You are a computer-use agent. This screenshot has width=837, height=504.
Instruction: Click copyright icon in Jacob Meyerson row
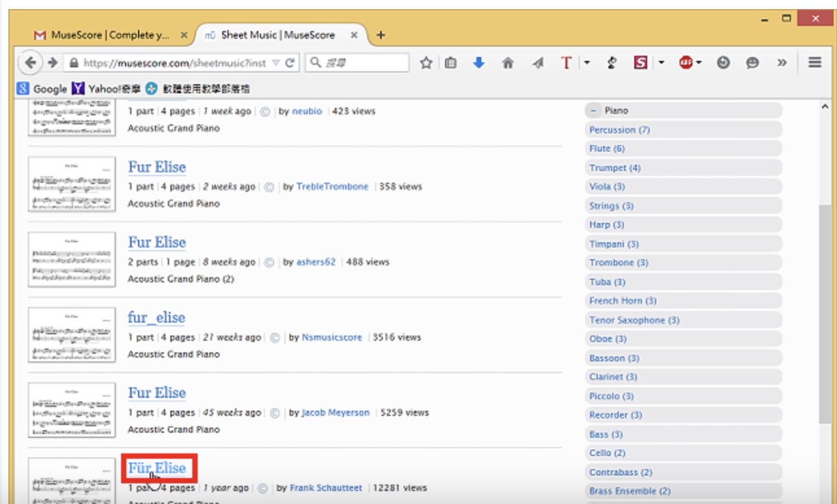(275, 413)
